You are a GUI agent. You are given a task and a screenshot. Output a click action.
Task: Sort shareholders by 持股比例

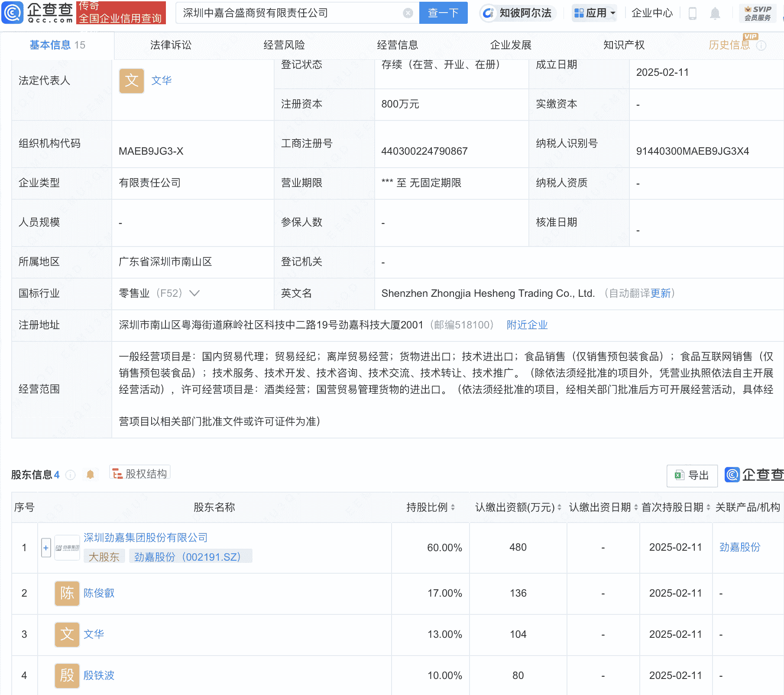coord(453,507)
